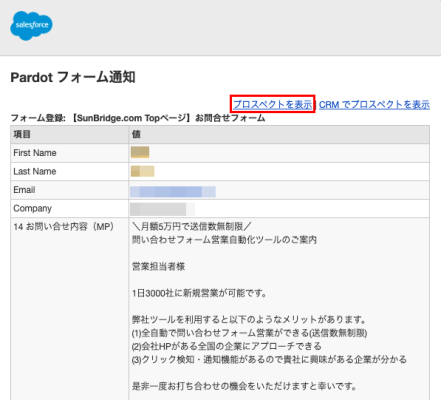441x400 pixels.
Task: Click the blurred Last Name value
Action: click(x=142, y=171)
